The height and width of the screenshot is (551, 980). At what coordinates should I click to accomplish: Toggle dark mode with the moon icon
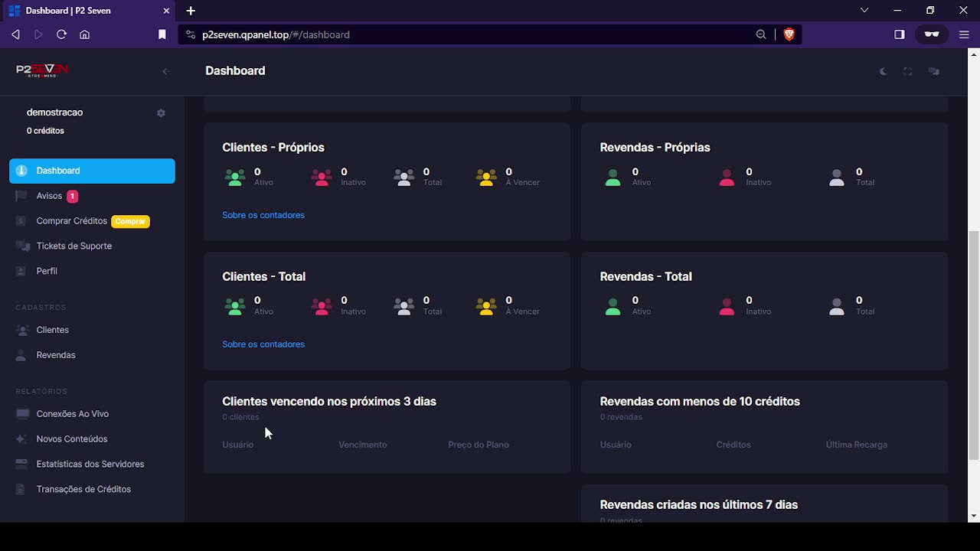(884, 71)
